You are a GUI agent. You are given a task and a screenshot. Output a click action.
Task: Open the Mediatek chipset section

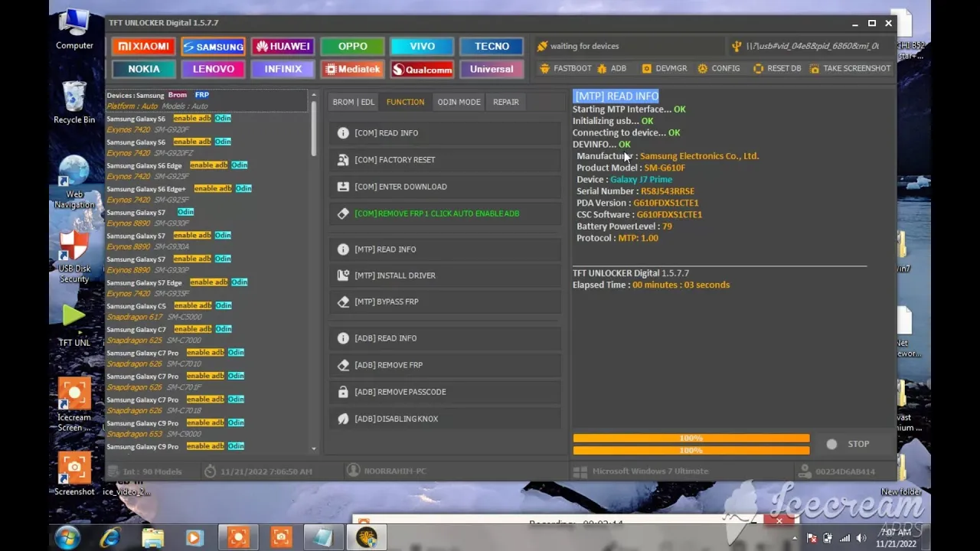(353, 69)
